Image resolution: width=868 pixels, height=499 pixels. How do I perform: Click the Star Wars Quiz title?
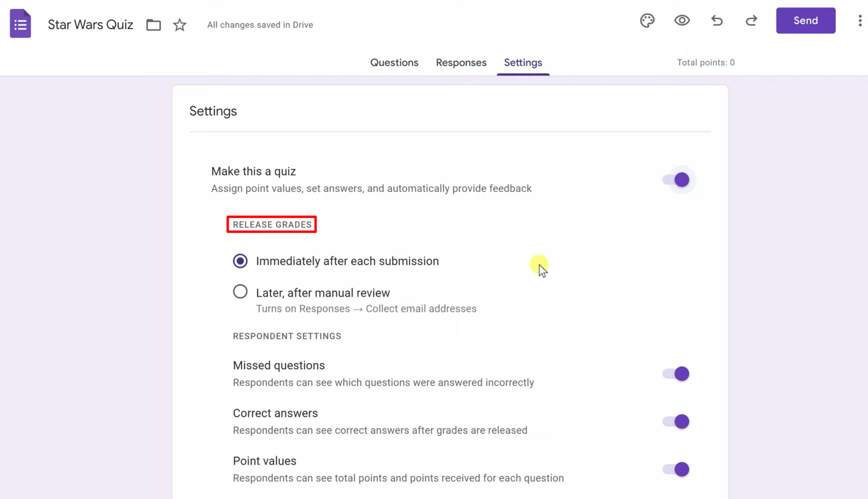(x=91, y=25)
